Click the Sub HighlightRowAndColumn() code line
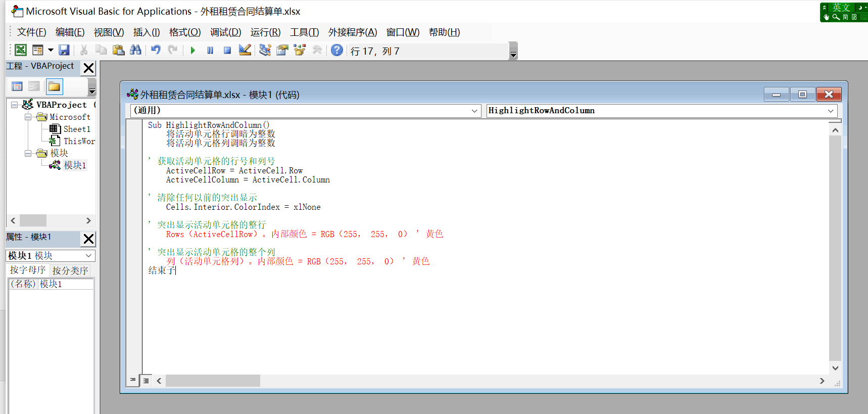The image size is (868, 414). pos(209,125)
